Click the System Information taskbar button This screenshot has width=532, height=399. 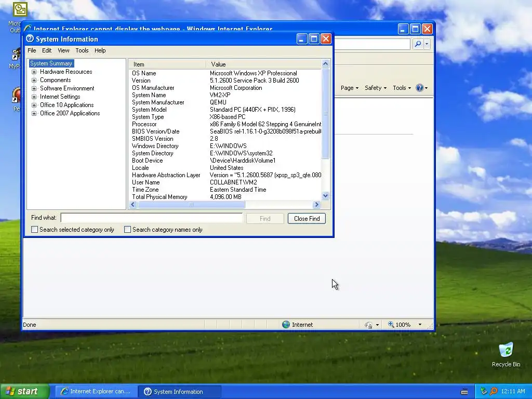click(180, 392)
